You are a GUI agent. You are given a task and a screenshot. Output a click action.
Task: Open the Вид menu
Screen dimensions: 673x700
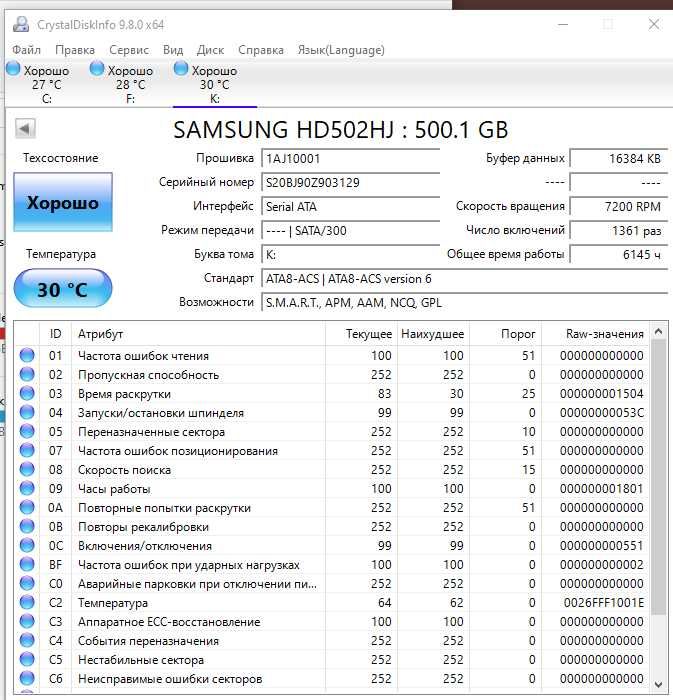(x=173, y=50)
